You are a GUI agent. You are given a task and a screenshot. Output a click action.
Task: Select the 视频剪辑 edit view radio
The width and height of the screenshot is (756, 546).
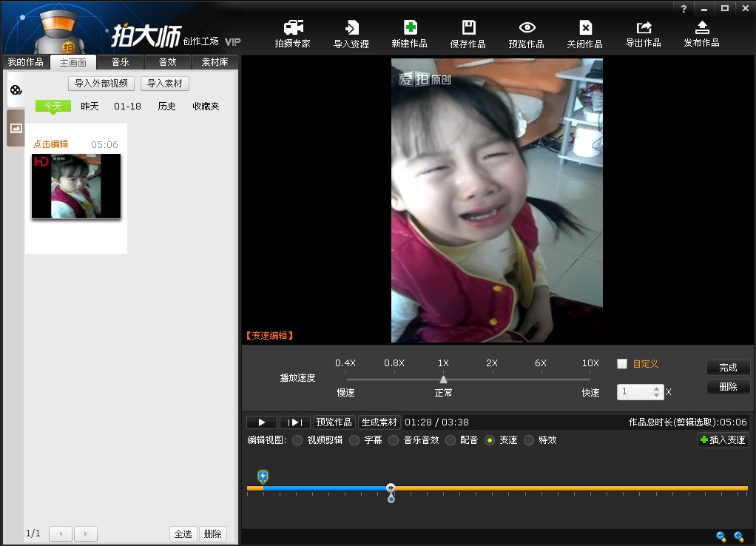click(x=297, y=440)
